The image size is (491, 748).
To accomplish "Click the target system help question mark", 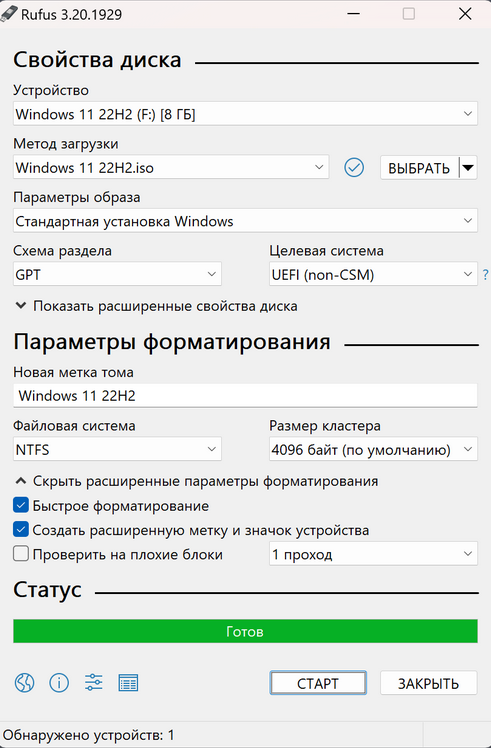I will pos(485,274).
